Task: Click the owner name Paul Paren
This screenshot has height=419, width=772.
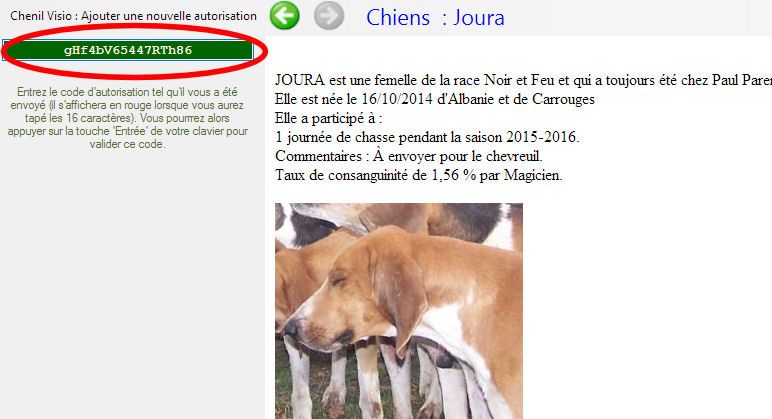Action: (x=742, y=80)
